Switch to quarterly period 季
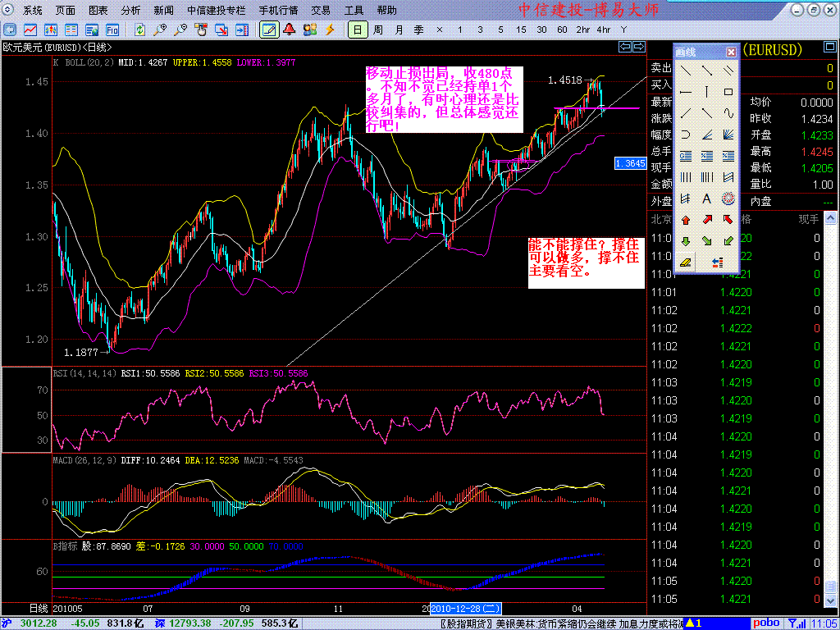 419,30
